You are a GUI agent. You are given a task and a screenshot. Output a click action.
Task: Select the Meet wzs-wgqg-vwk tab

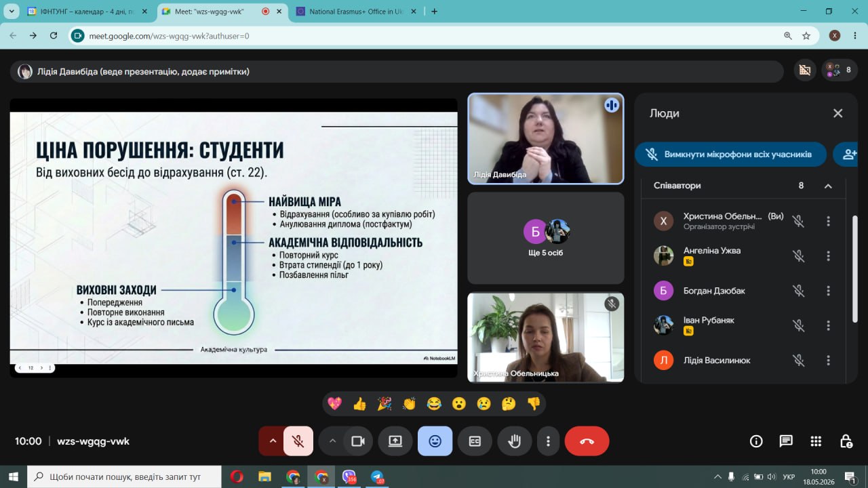(222, 12)
